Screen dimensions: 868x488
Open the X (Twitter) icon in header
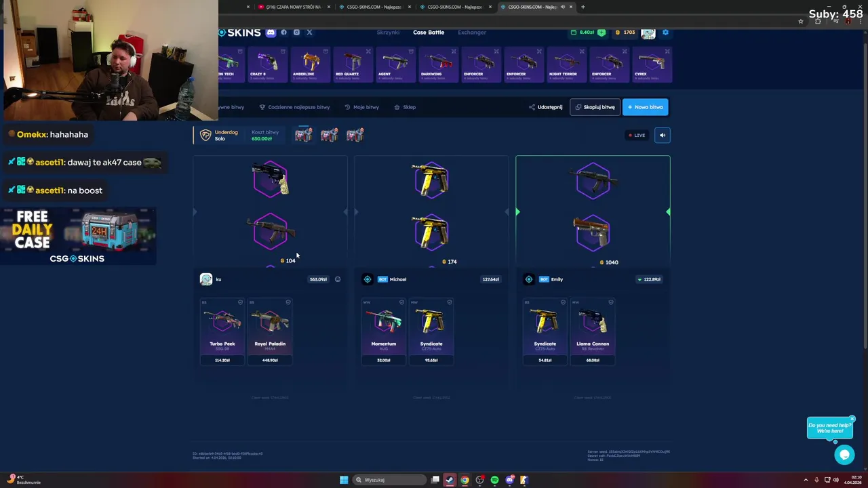(x=309, y=32)
